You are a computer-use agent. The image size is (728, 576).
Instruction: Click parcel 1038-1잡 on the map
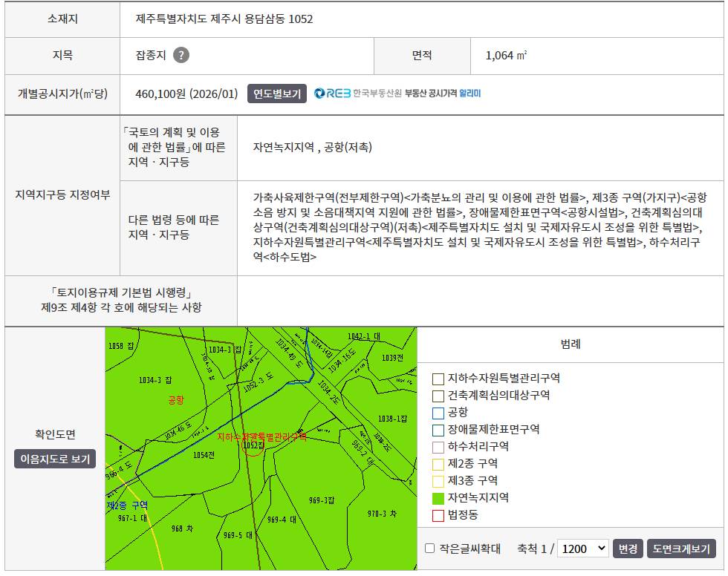392,419
